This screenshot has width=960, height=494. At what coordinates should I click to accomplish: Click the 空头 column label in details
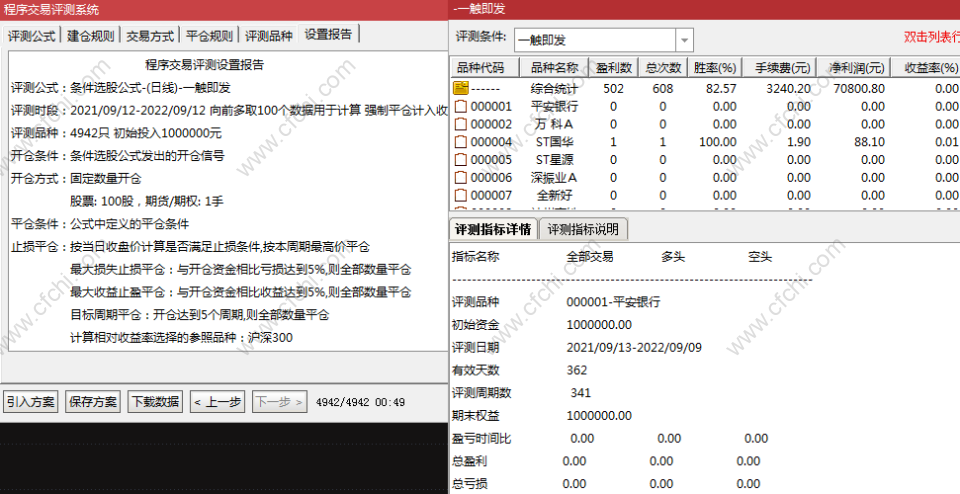pos(760,257)
